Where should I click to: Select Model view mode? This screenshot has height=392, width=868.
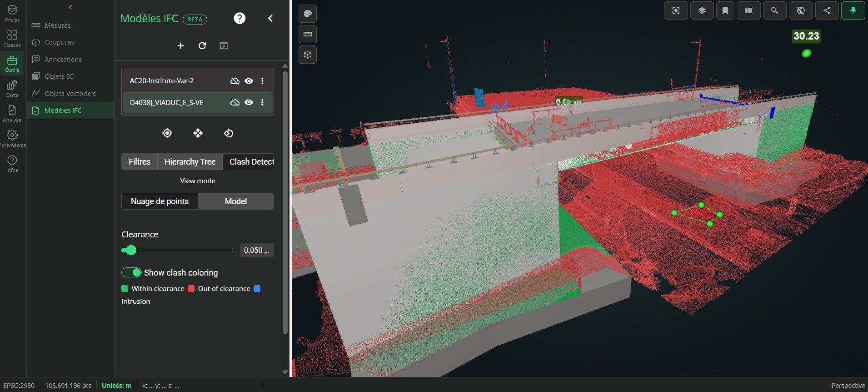coord(236,201)
